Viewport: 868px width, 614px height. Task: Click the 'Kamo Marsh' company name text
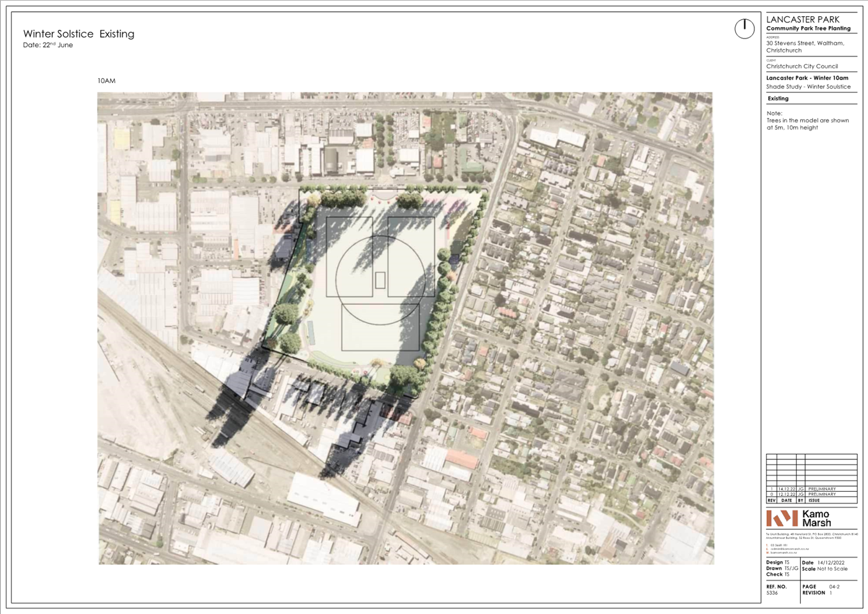[816, 518]
